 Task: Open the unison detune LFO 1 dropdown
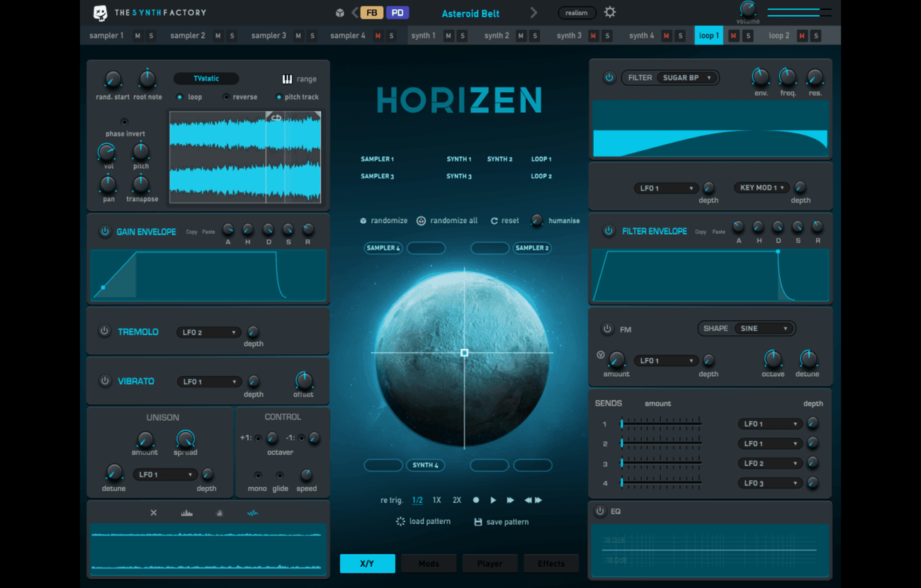pyautogui.click(x=165, y=475)
